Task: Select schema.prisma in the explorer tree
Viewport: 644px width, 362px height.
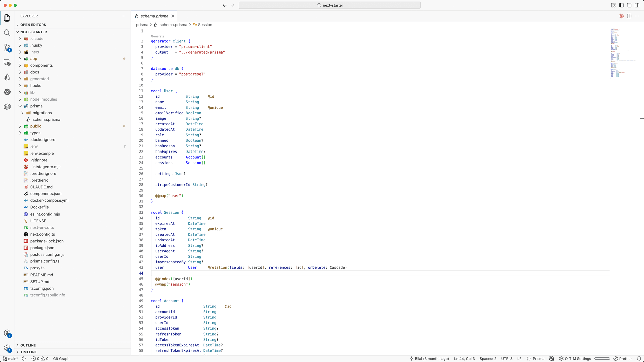Action: [46, 120]
